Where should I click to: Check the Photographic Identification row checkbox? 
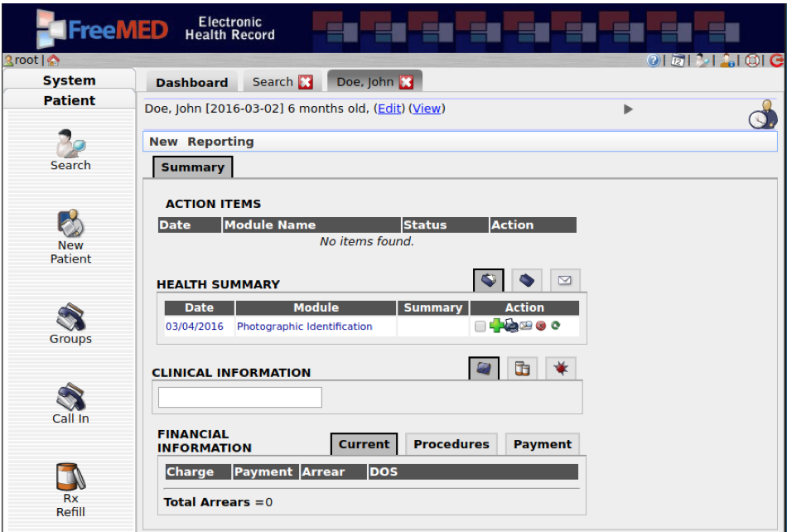(480, 326)
